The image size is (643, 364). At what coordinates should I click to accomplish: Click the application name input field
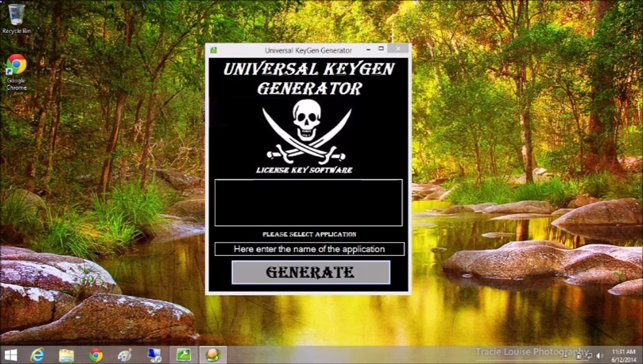click(x=309, y=249)
